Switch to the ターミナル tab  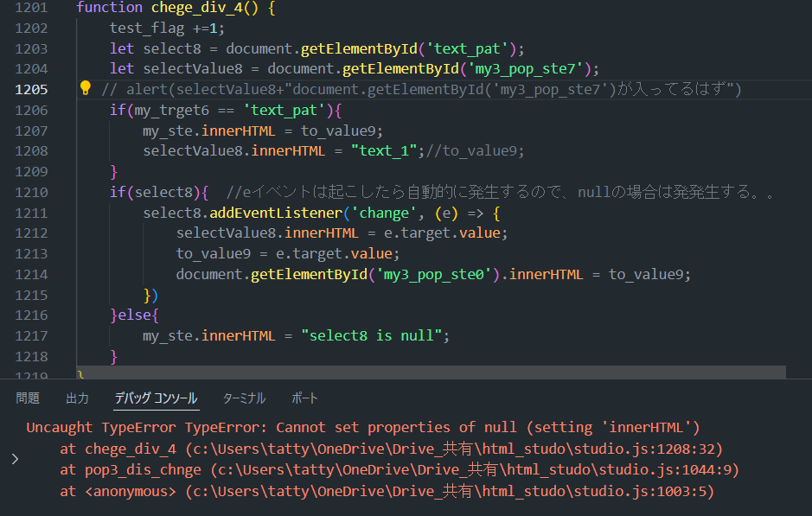[x=244, y=398]
